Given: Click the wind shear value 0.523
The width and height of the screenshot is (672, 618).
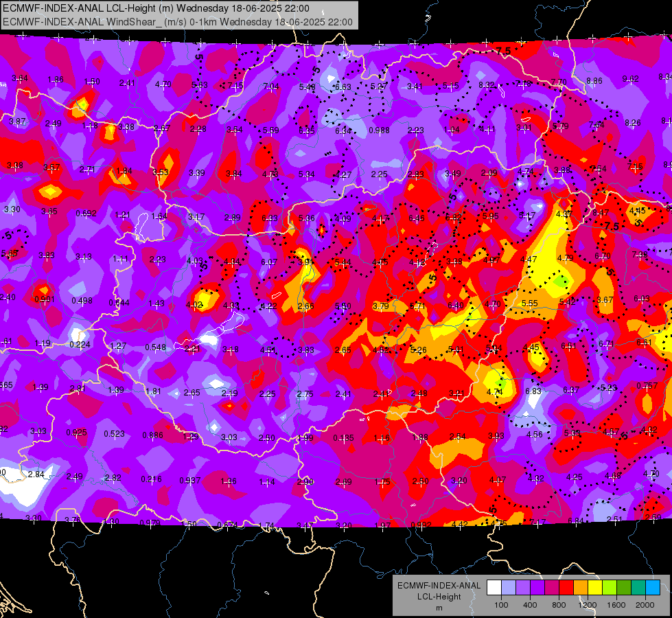Looking at the screenshot, I should click(115, 434).
